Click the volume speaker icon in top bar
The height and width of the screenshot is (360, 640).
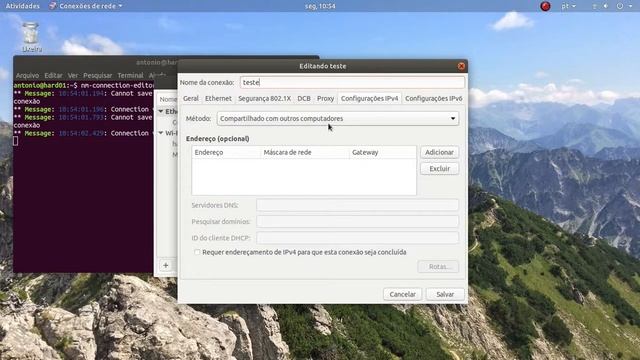point(606,6)
